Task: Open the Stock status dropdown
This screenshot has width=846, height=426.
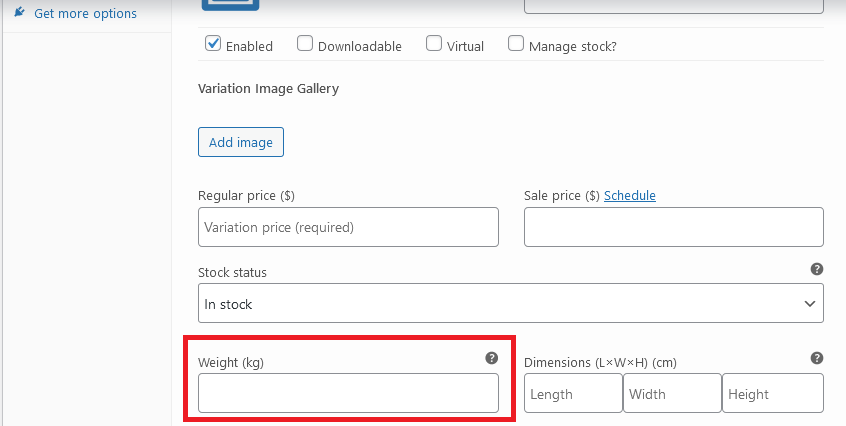Action: (x=510, y=303)
